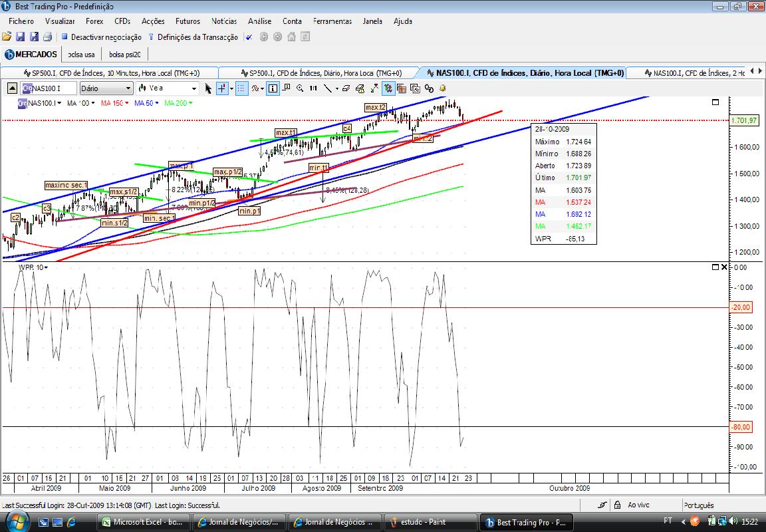Open the Vela chart type dropdown

point(168,88)
